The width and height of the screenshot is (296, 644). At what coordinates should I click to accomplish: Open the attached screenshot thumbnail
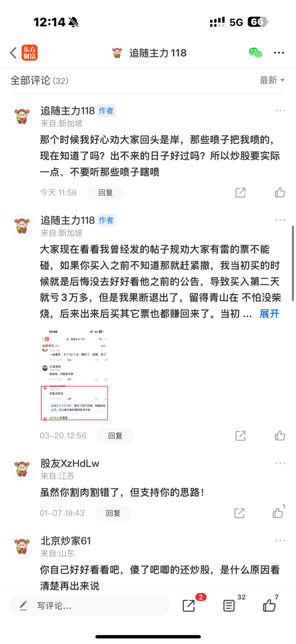tap(75, 374)
